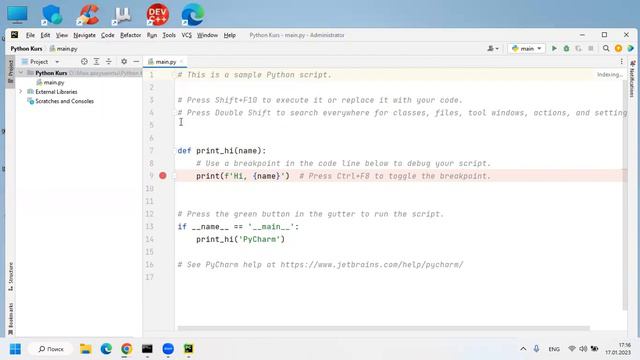Open the Run menu
Screen dimensions: 640x360
(152, 35)
